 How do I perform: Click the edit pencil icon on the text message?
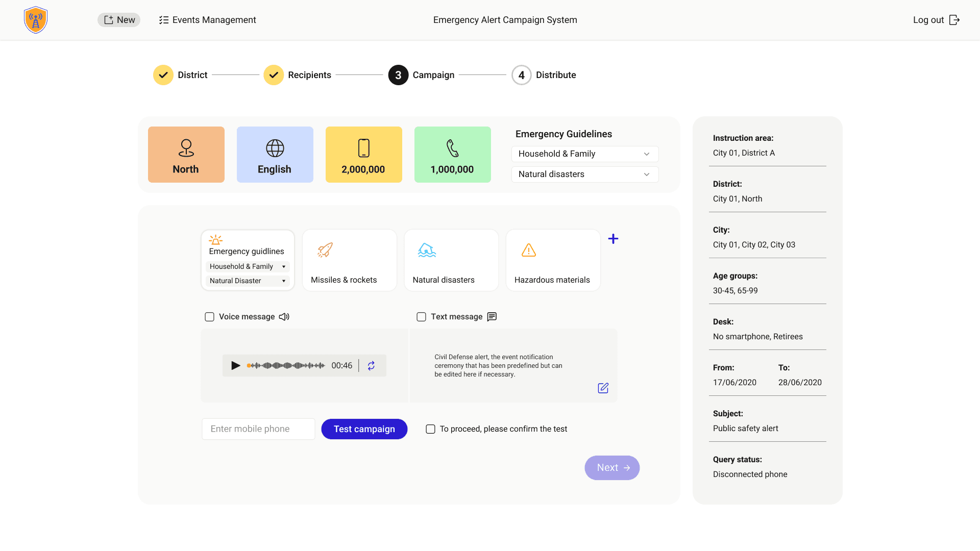pos(603,388)
